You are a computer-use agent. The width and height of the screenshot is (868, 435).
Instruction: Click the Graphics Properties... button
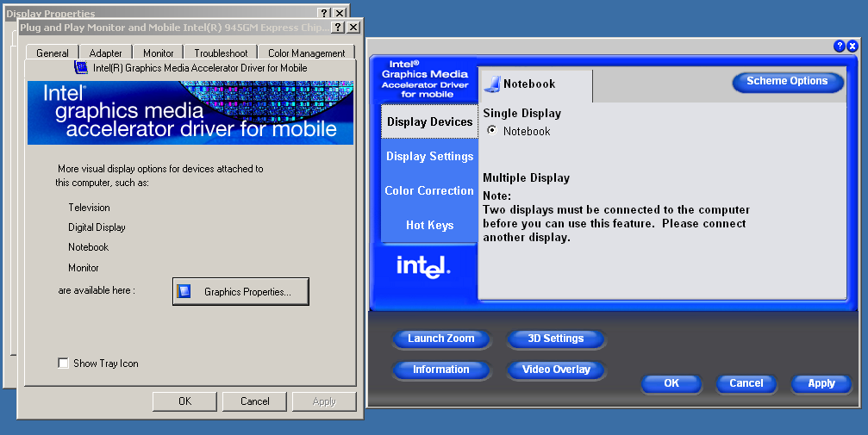[240, 292]
